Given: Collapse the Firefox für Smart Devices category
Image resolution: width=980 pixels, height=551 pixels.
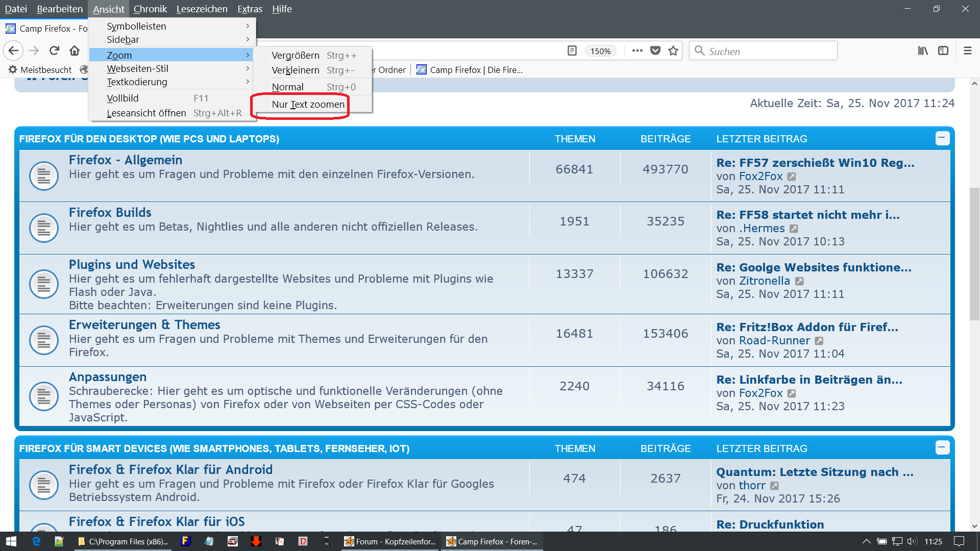Looking at the screenshot, I should [x=942, y=447].
